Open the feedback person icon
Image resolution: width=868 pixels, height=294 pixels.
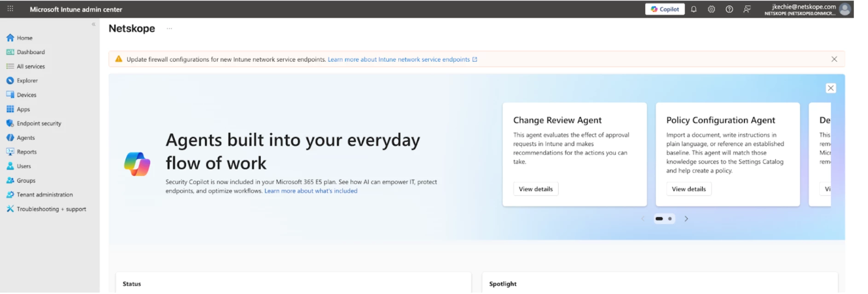click(x=747, y=9)
